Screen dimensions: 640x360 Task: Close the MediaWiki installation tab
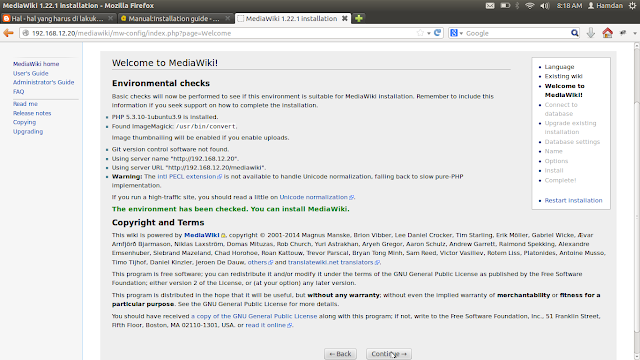pyautogui.click(x=344, y=18)
